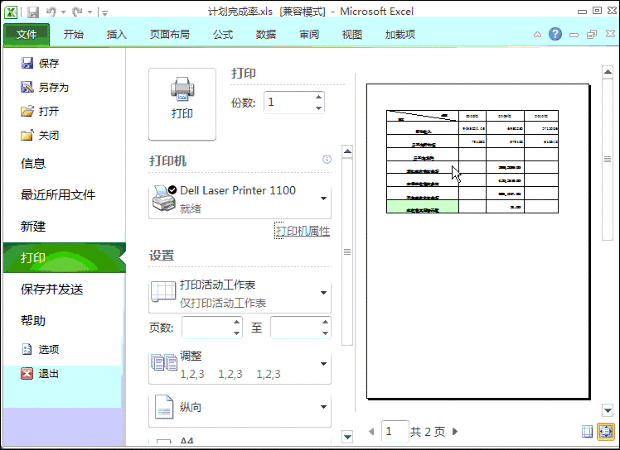The height and width of the screenshot is (450, 620).
Task: Open the Dell Laser Printer 1100 dropdown
Action: [x=240, y=199]
